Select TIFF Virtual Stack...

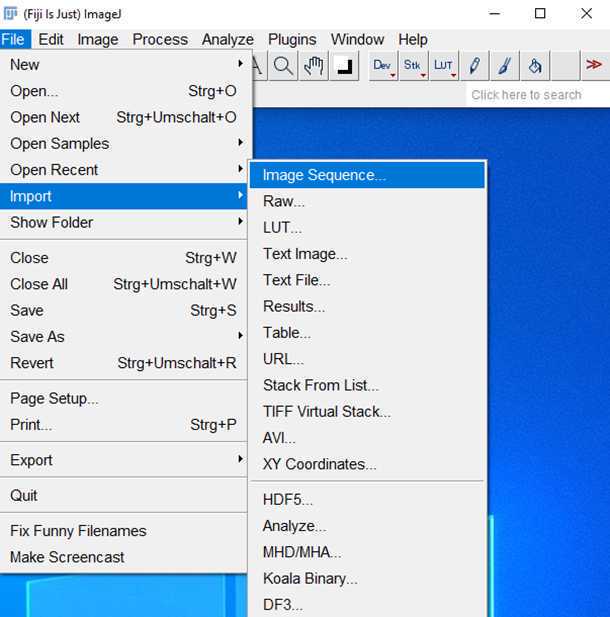[367, 412]
